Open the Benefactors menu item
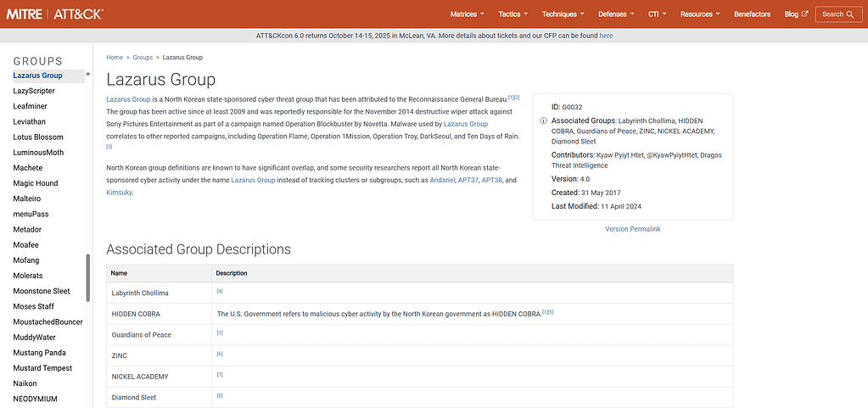This screenshot has height=408, width=868. click(x=752, y=14)
